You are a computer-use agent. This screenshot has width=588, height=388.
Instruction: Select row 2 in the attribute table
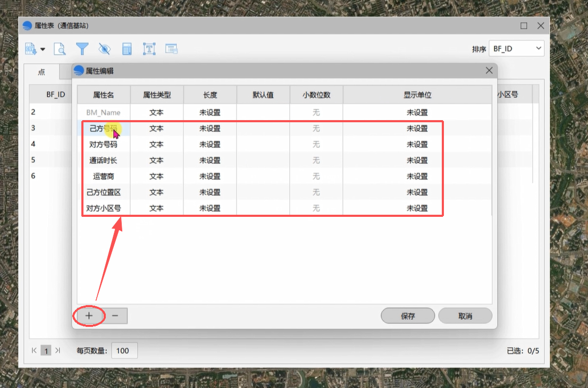(51, 112)
